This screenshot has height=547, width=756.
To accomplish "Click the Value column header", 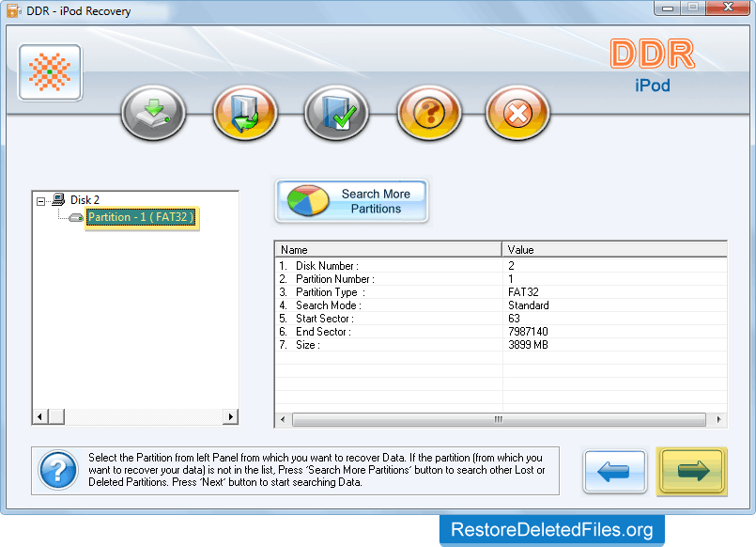I will (x=614, y=250).
